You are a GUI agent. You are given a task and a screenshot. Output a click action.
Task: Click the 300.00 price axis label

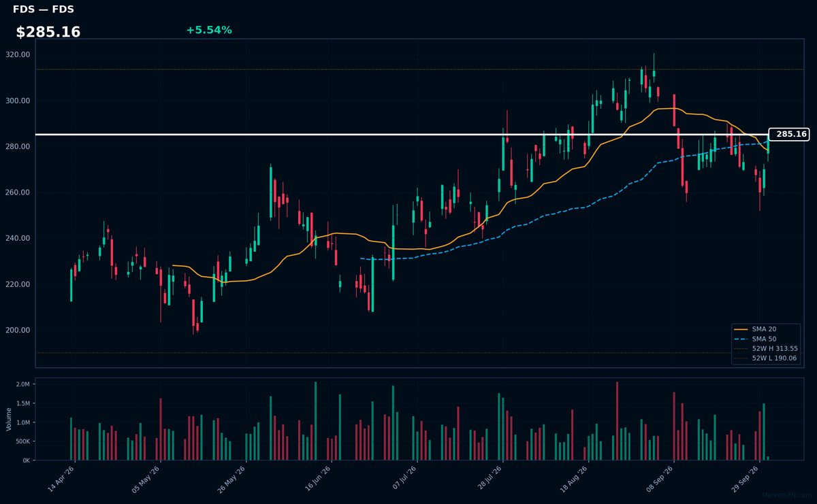16,101
